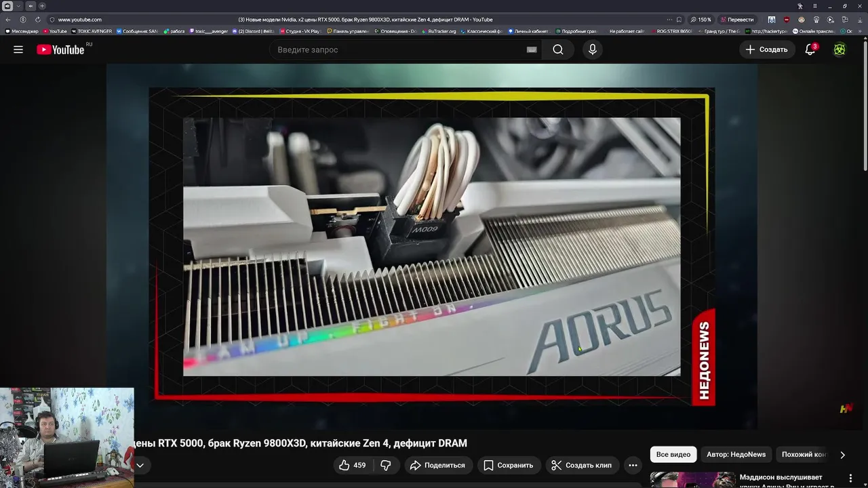Click the site protection shield icon

click(52, 20)
